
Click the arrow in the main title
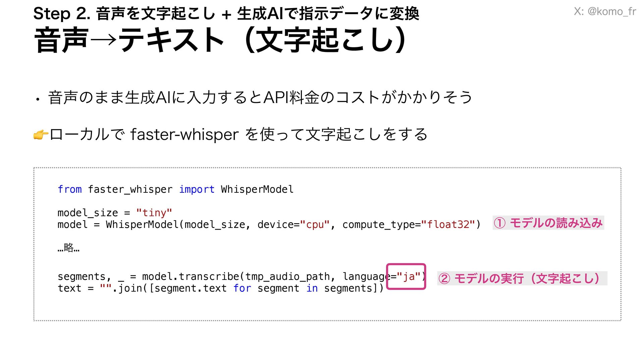[x=103, y=40]
